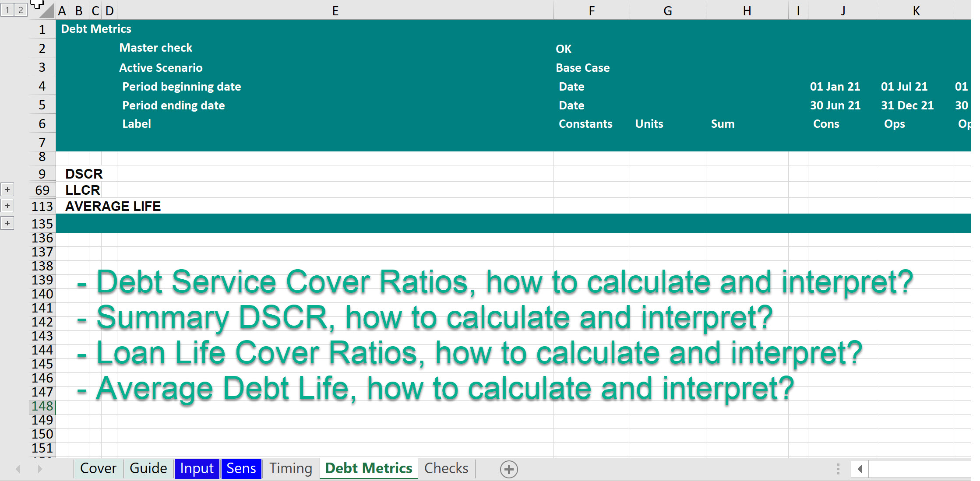
Task: Click horizontal scrollbar left arrow
Action: [x=860, y=469]
